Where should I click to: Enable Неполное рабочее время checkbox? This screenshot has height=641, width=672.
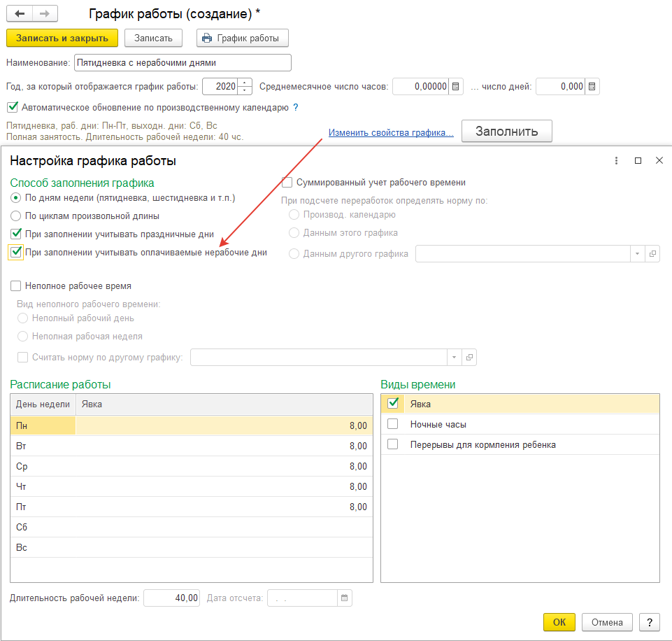coord(16,286)
